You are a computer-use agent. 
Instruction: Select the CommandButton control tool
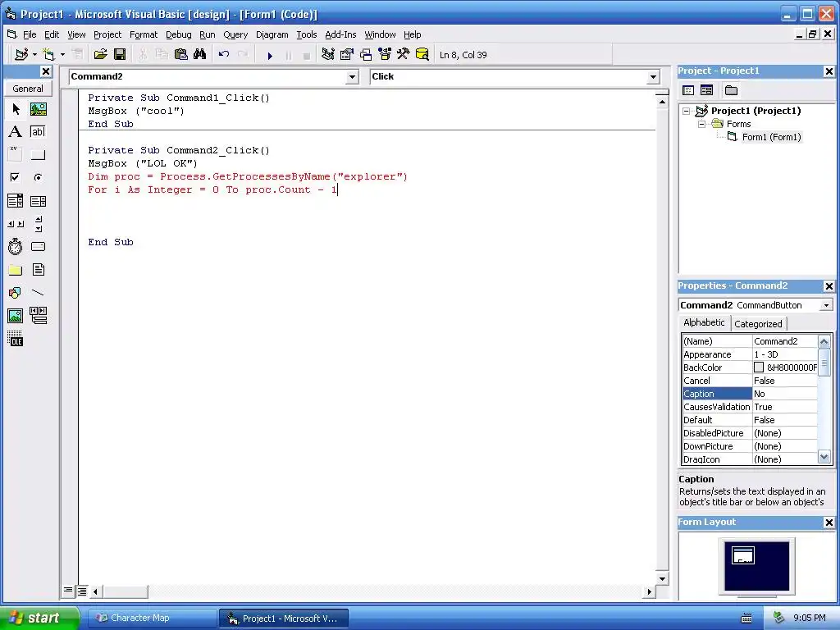pyautogui.click(x=38, y=154)
